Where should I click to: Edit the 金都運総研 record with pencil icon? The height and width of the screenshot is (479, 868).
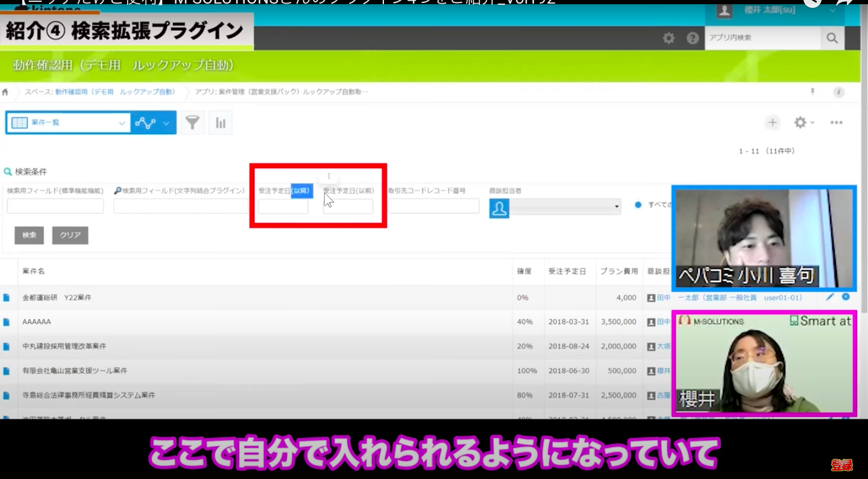pos(830,297)
